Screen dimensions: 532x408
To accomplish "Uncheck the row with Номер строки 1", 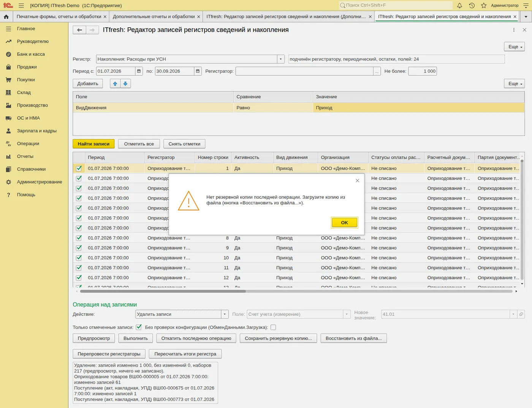I will tap(79, 168).
